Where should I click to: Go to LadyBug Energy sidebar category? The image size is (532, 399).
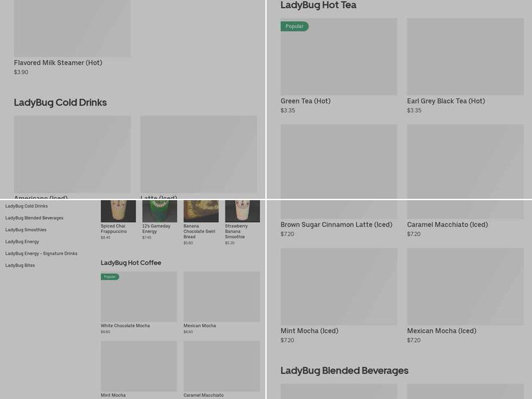point(22,242)
